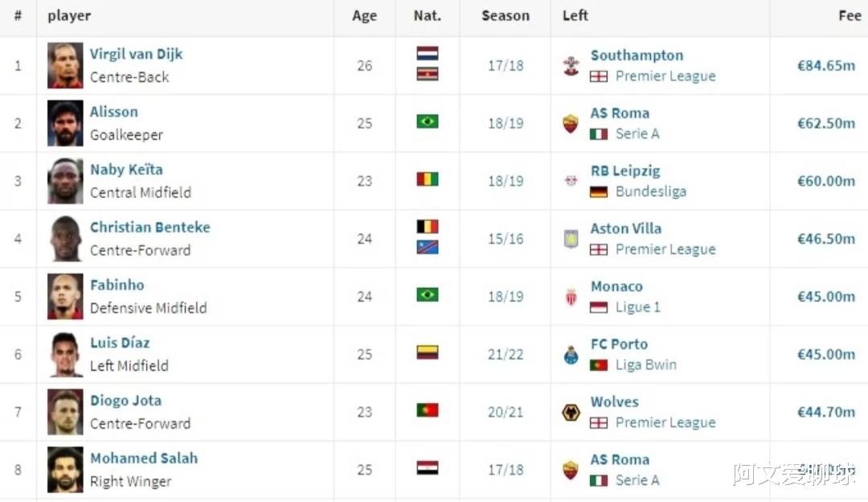Click the Egypt flag for Salah
The image size is (868, 502).
click(x=428, y=467)
